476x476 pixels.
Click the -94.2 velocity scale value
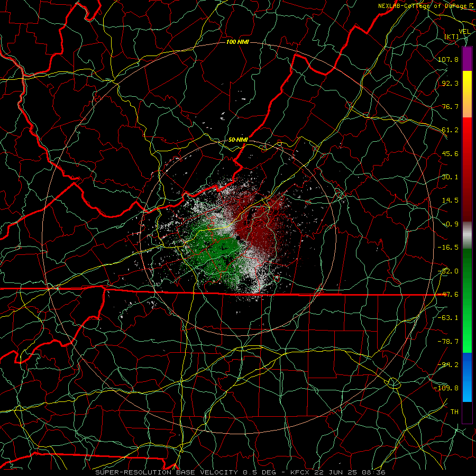448,365
